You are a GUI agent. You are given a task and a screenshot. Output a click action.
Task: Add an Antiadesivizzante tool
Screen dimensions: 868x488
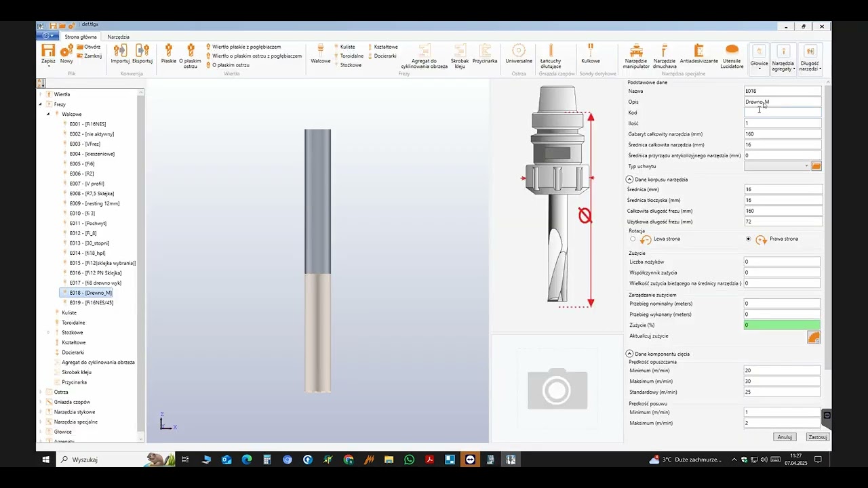pyautogui.click(x=699, y=54)
